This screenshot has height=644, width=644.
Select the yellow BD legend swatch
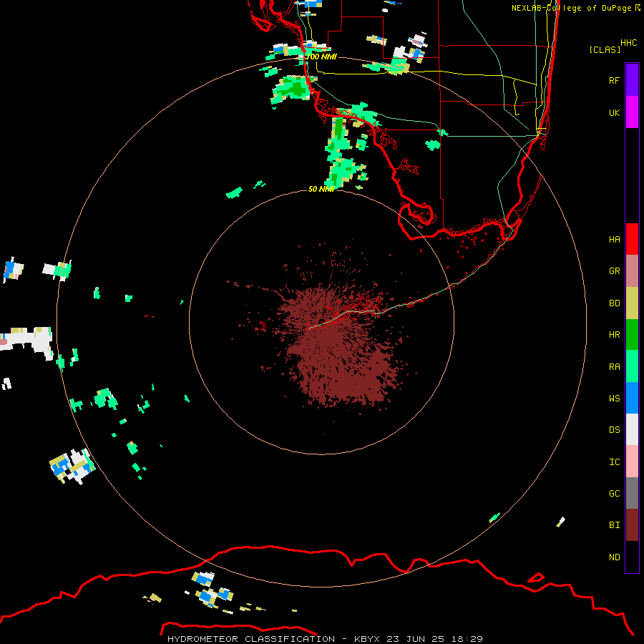coord(632,303)
